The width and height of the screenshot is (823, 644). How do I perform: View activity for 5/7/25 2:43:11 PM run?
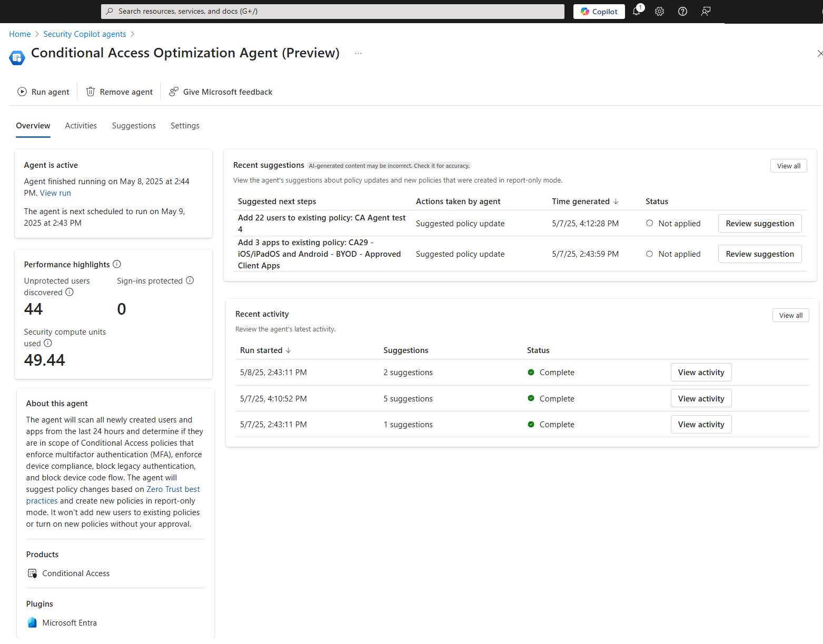point(701,425)
